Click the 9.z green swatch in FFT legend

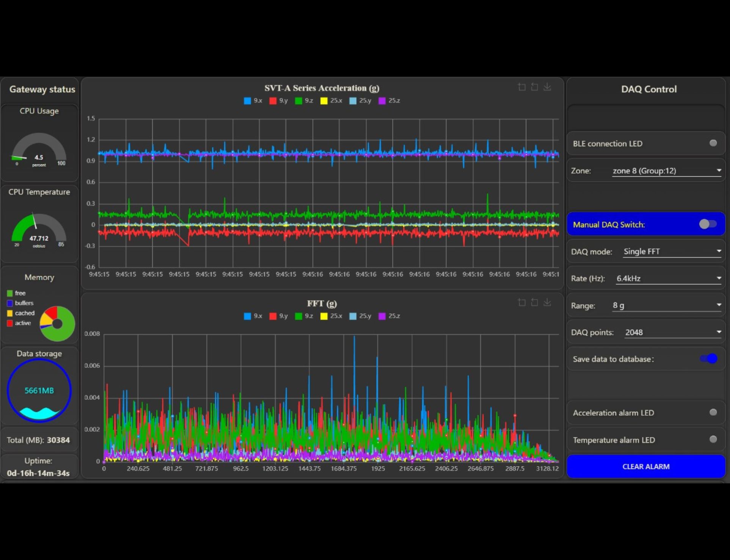pyautogui.click(x=298, y=316)
